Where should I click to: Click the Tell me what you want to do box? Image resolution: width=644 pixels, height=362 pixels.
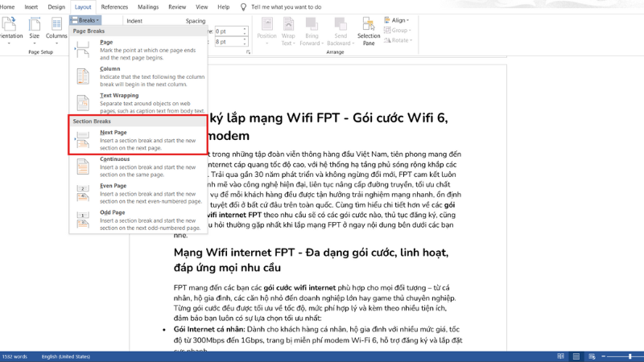287,7
